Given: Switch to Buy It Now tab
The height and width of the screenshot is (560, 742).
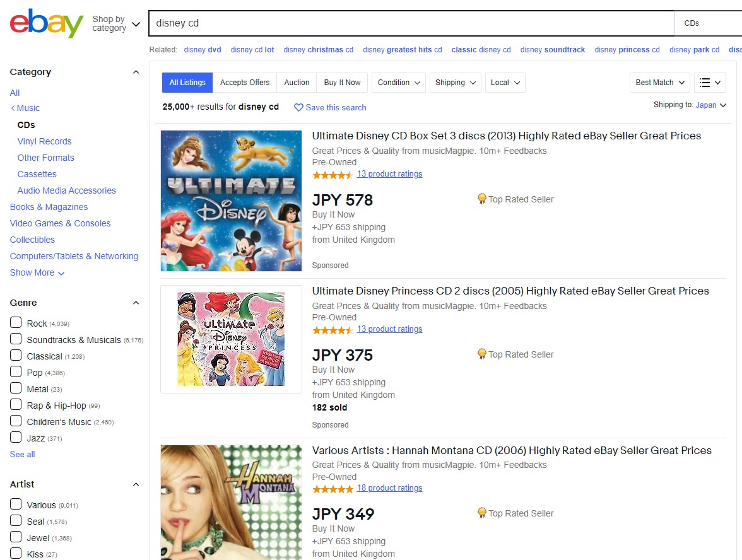Looking at the screenshot, I should 342,82.
